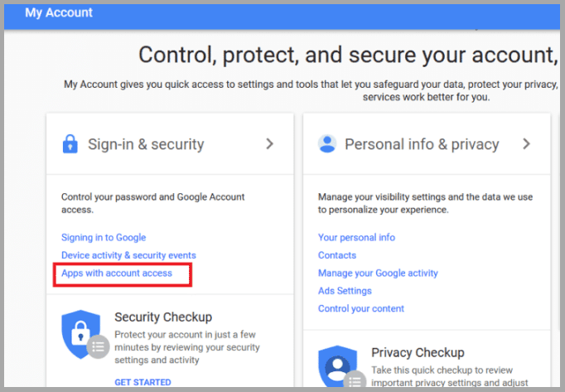Click the Personal info & privacy person icon
This screenshot has width=565, height=392.
point(327,144)
